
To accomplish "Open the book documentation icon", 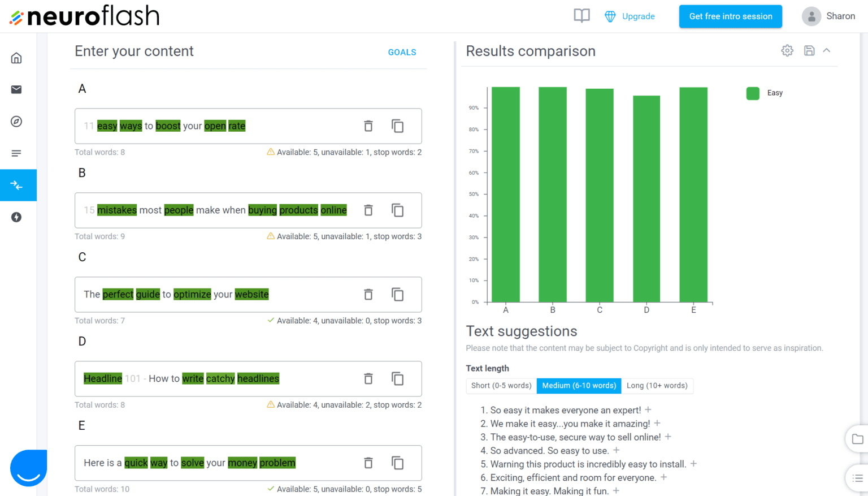I will click(x=581, y=16).
